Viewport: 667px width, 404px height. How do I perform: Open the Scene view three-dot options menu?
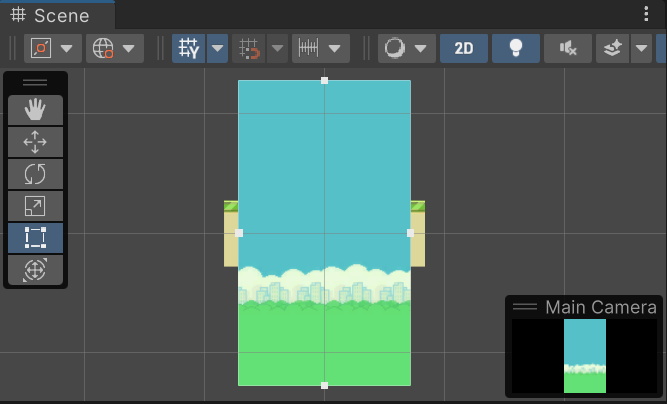click(x=646, y=14)
